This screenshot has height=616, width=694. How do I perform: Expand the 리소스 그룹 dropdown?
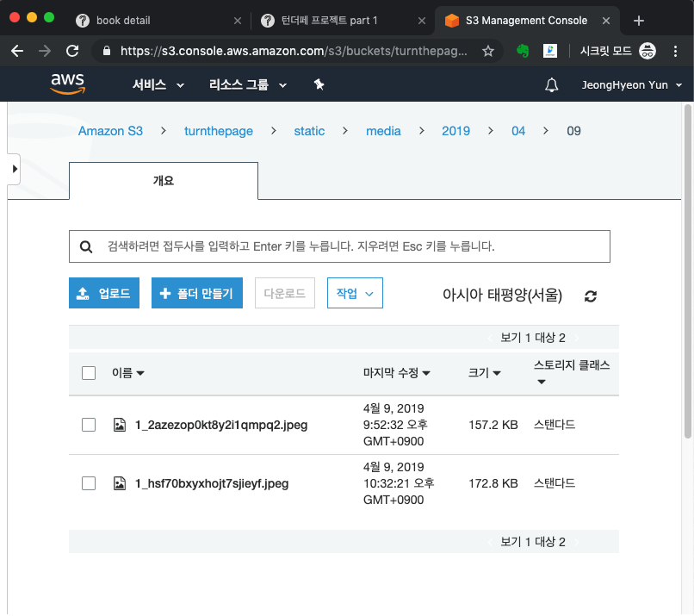[x=248, y=84]
